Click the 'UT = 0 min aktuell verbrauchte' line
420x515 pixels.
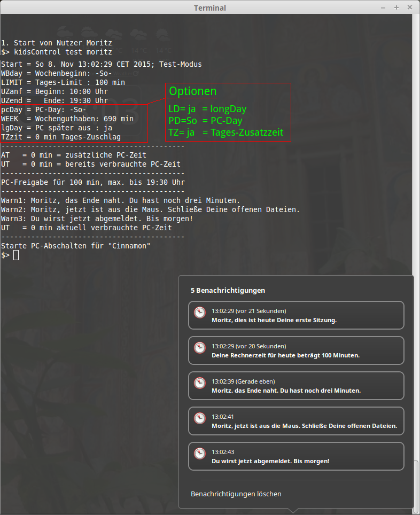pos(87,228)
